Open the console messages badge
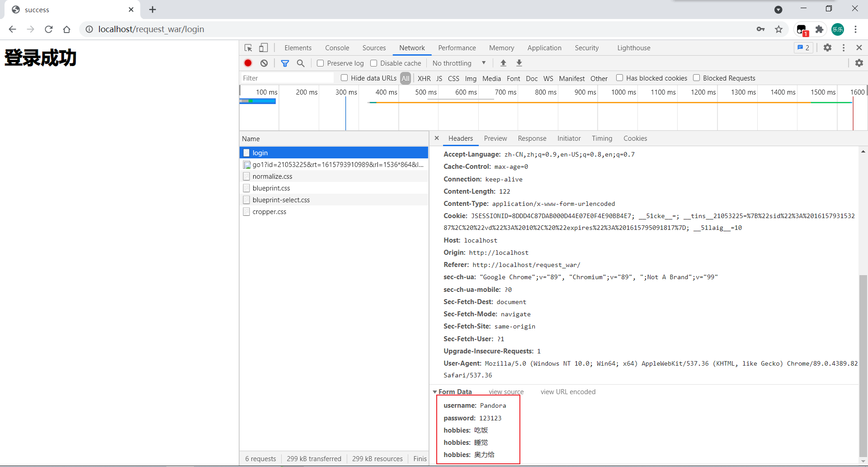The width and height of the screenshot is (868, 467). [803, 48]
